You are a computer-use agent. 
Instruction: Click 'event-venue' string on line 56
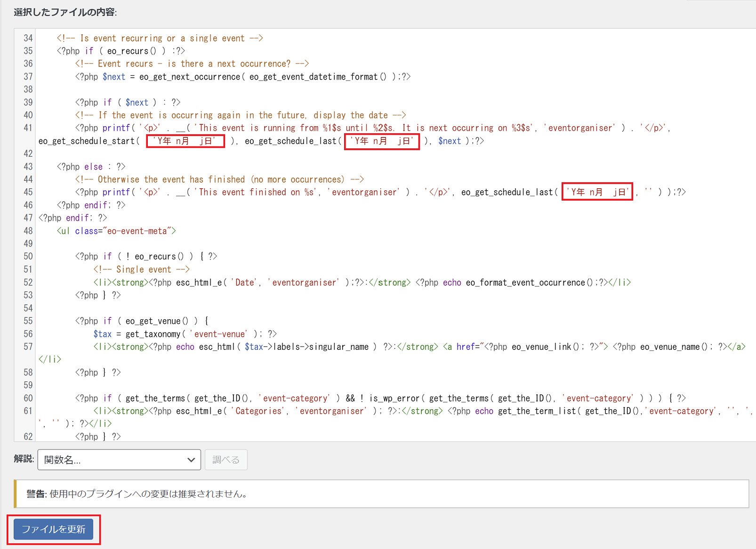coord(219,334)
